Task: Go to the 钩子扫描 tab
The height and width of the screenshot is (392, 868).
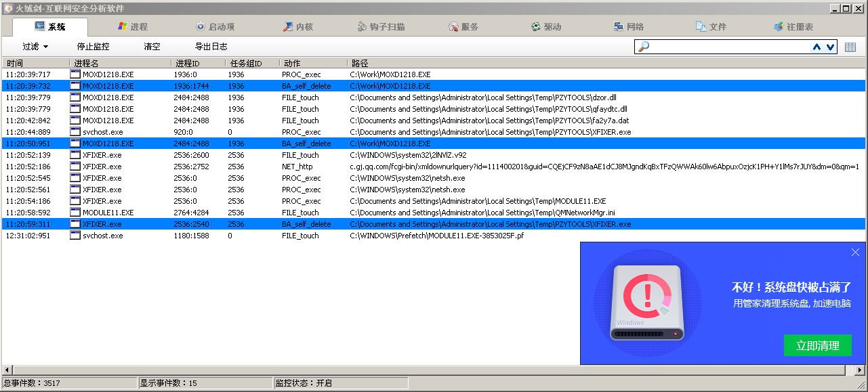Action: pyautogui.click(x=381, y=27)
